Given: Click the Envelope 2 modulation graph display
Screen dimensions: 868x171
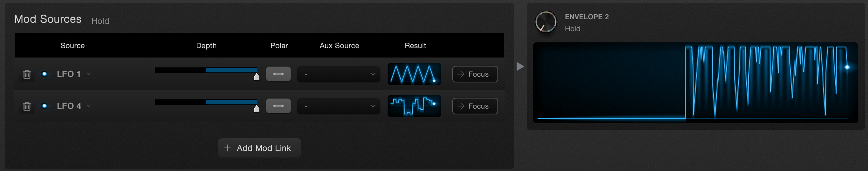Looking at the screenshot, I should [696, 83].
